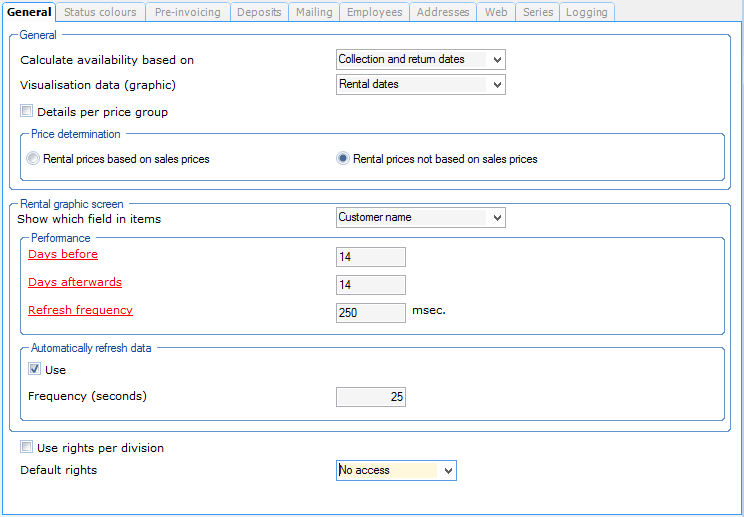Enable Details per price group checkbox
Screen dimensions: 744x517
27,111
